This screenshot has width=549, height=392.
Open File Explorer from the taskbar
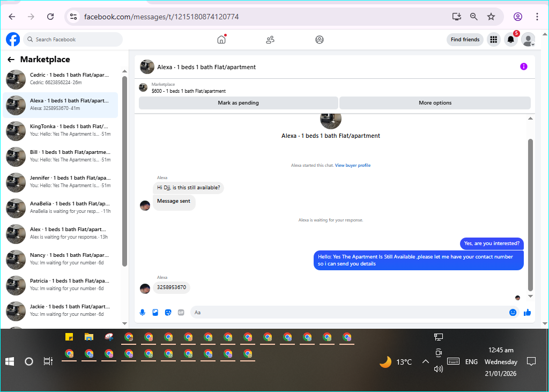(89, 337)
